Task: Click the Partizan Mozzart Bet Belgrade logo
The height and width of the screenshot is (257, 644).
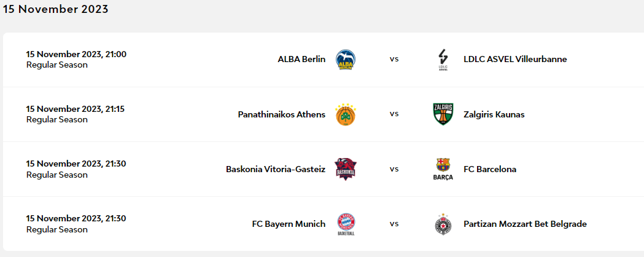Action: (x=443, y=224)
